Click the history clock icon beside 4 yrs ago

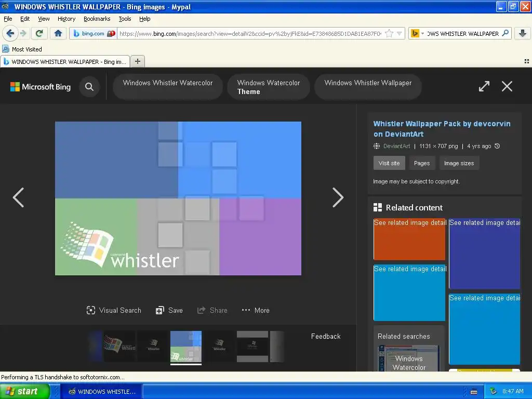click(497, 146)
